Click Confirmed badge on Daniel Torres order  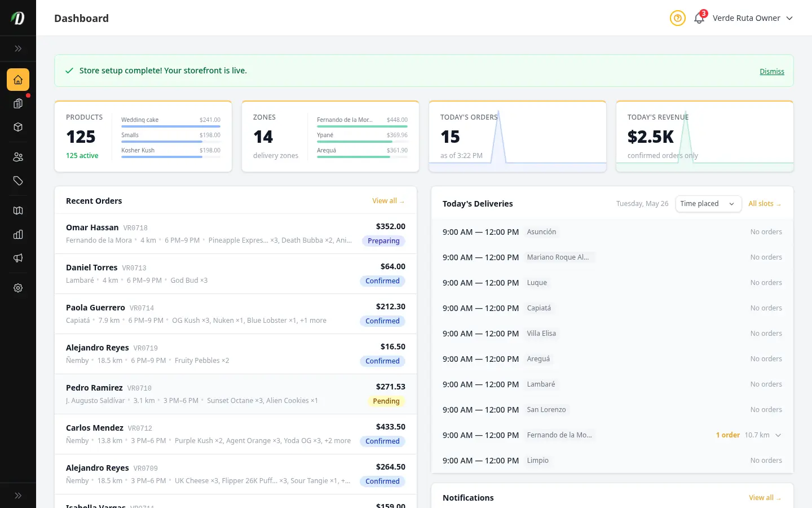coord(382,281)
